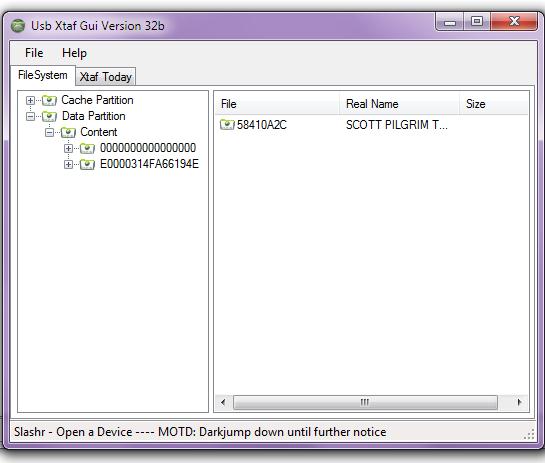Click the 58410A2C file folder icon
The width and height of the screenshot is (545, 463).
click(227, 124)
